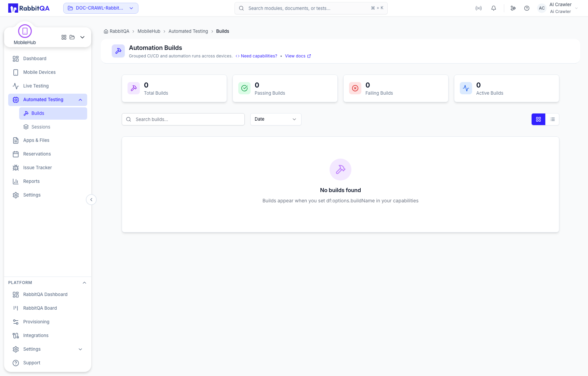Go to Apps & Files
The width and height of the screenshot is (588, 376).
pos(48,140)
